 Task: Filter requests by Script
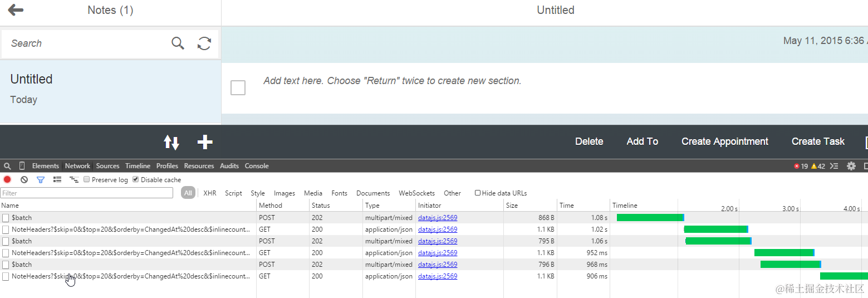point(233,193)
